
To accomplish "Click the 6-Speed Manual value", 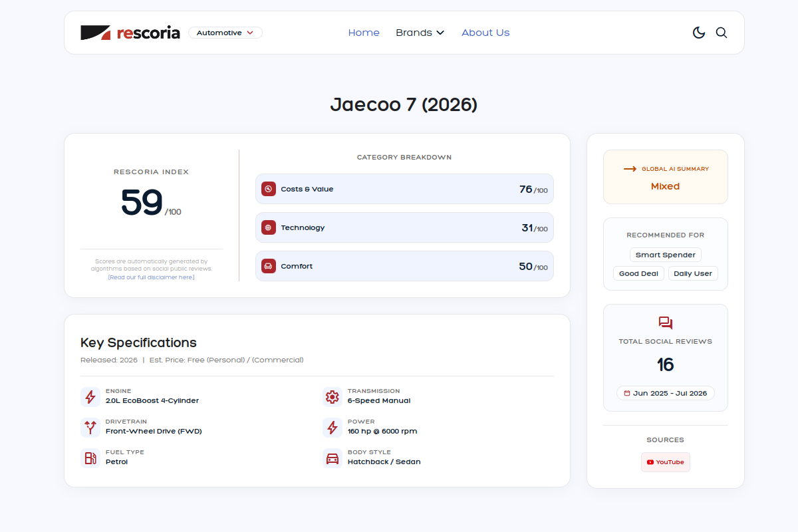I will point(379,401).
